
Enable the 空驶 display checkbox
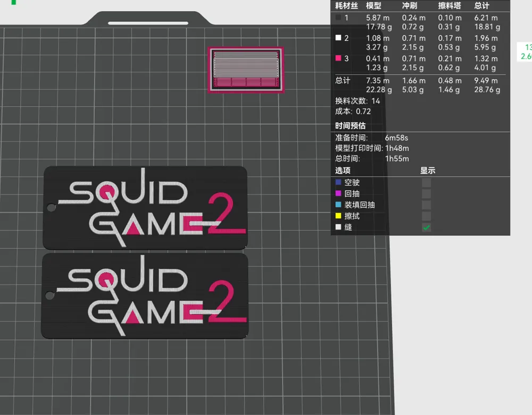click(427, 183)
